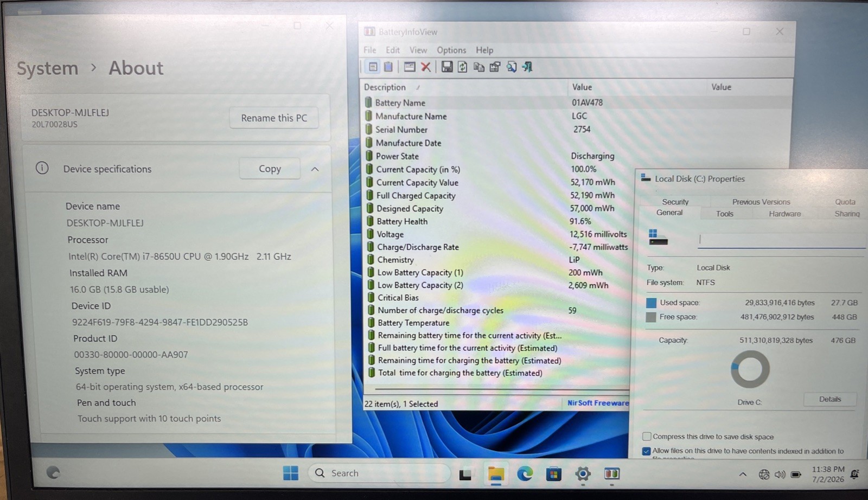The height and width of the screenshot is (500, 868).
Task: Switch to the Tools tab
Action: click(724, 214)
